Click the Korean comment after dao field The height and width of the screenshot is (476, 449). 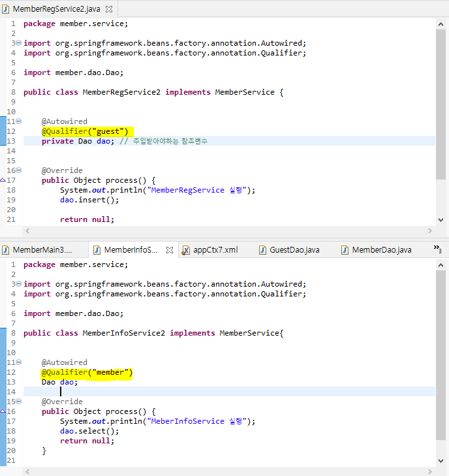164,141
